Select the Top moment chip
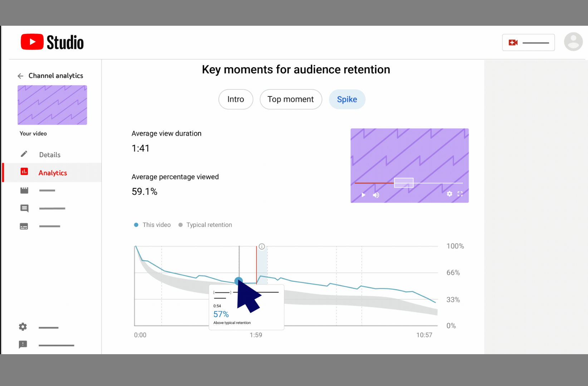This screenshot has height=386, width=588. pos(291,99)
